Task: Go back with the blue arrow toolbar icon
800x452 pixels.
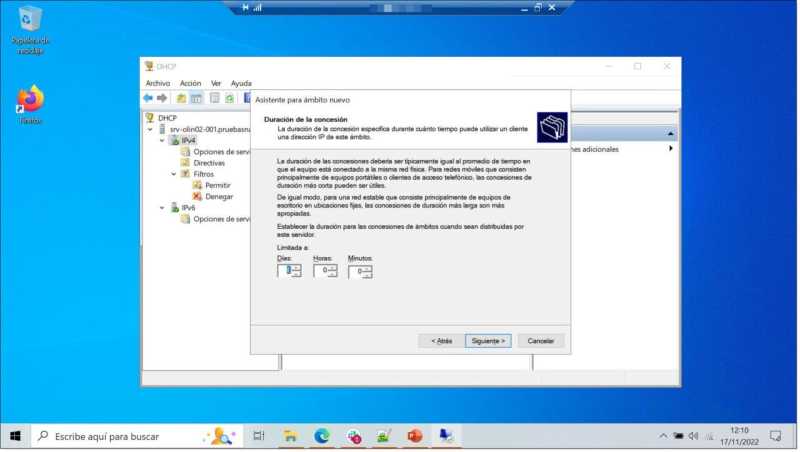Action: point(148,98)
